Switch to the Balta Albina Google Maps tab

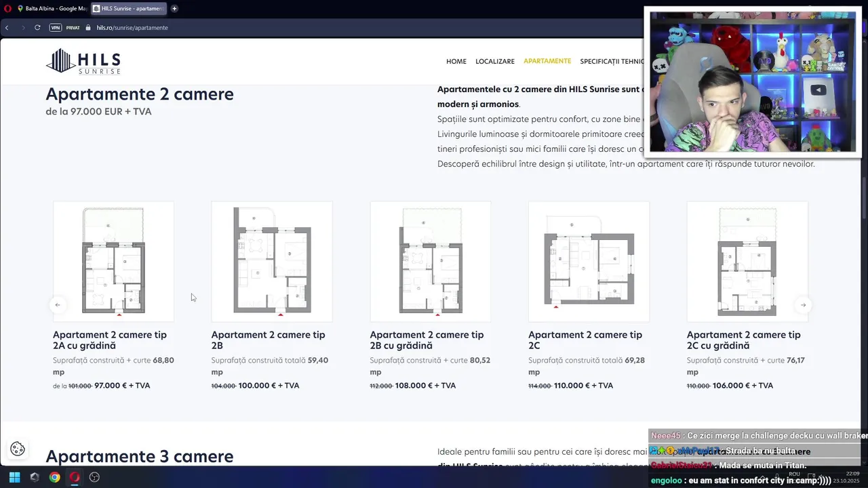tap(52, 9)
